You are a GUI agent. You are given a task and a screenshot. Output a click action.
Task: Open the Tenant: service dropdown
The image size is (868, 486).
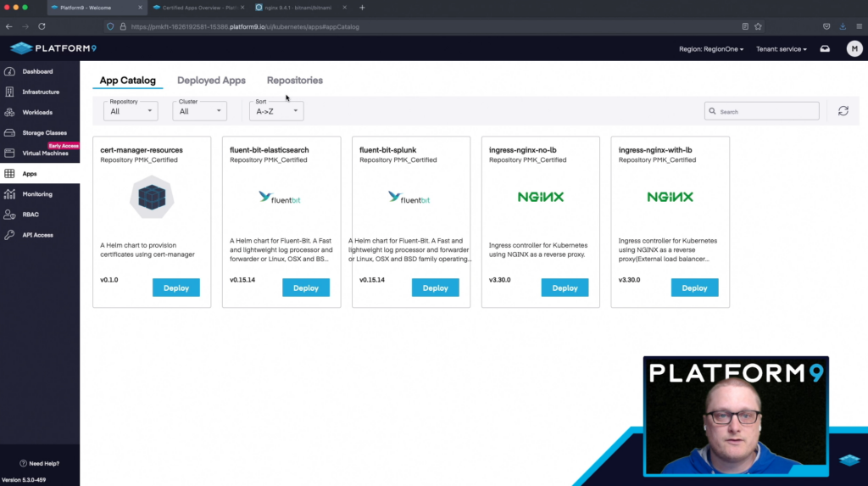coord(782,48)
